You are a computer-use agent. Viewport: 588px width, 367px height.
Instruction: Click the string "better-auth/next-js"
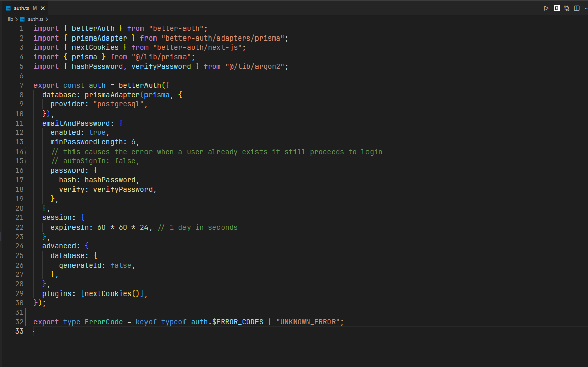click(197, 47)
